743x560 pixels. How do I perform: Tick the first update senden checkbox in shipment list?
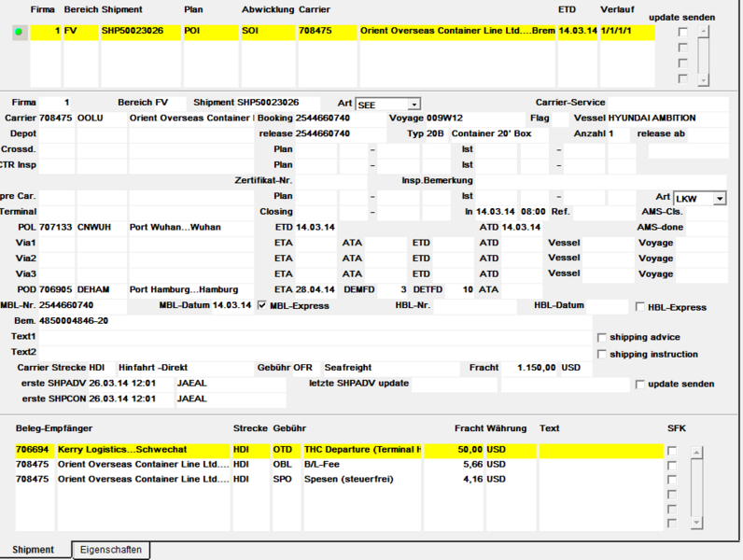tap(683, 33)
